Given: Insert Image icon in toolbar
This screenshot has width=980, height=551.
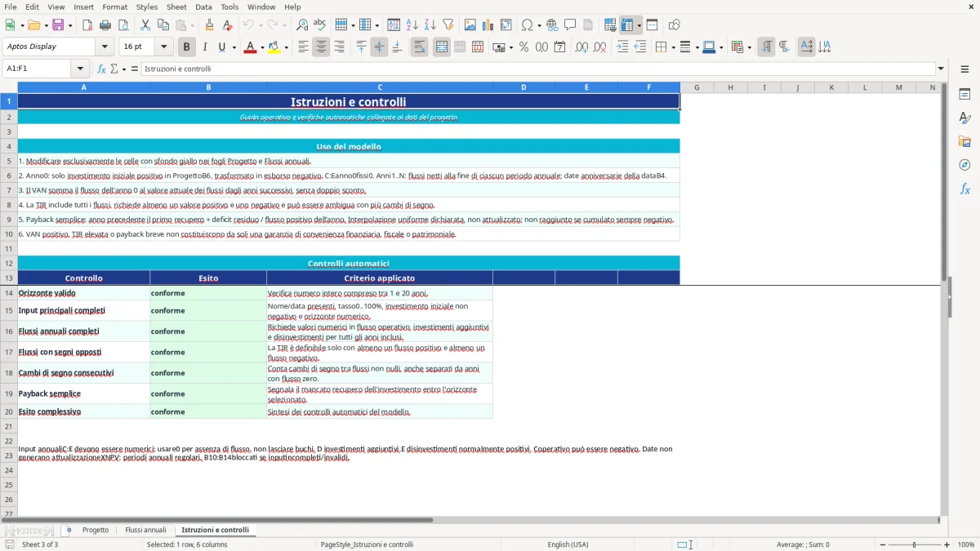Looking at the screenshot, I should click(470, 25).
